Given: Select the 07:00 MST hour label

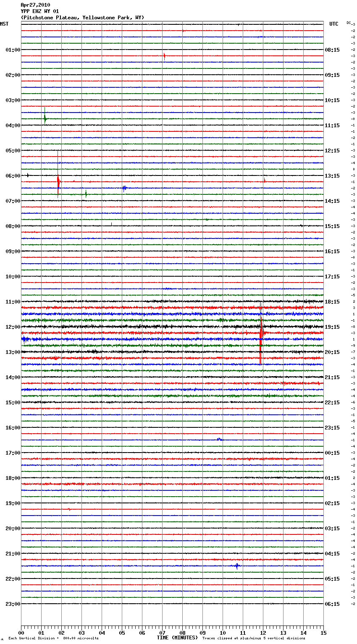Looking at the screenshot, I should click(13, 201).
